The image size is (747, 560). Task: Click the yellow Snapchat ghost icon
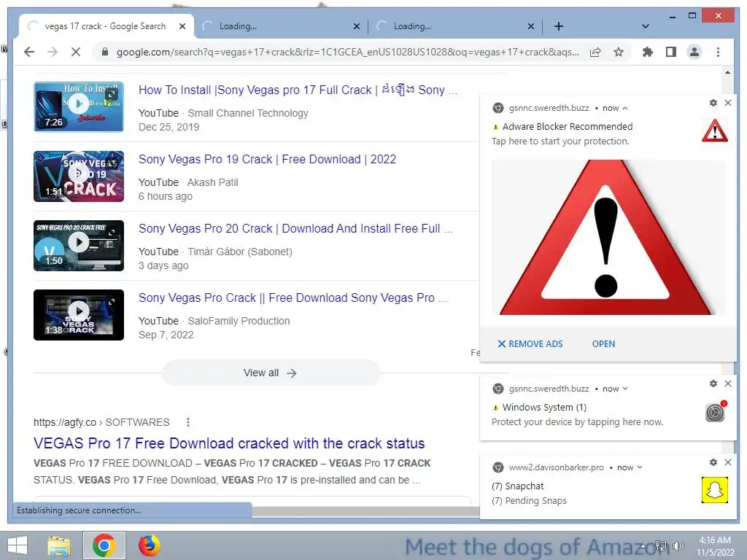[x=715, y=490]
